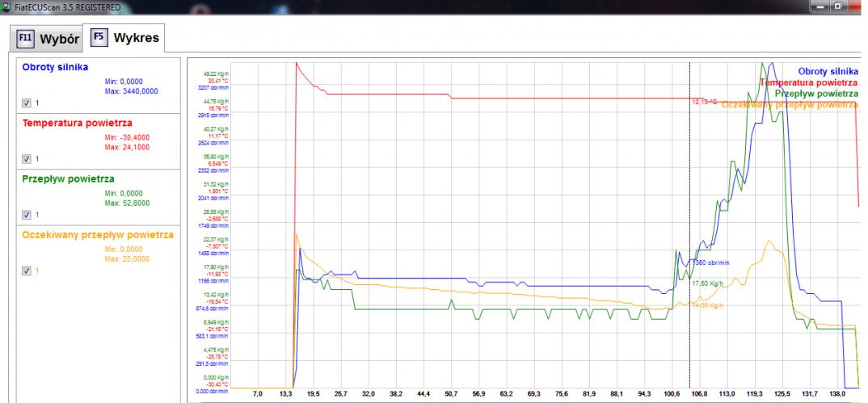The image size is (868, 403).
Task: Select the orange Oczekiwany przepływ powietrza panel title
Action: [x=98, y=235]
